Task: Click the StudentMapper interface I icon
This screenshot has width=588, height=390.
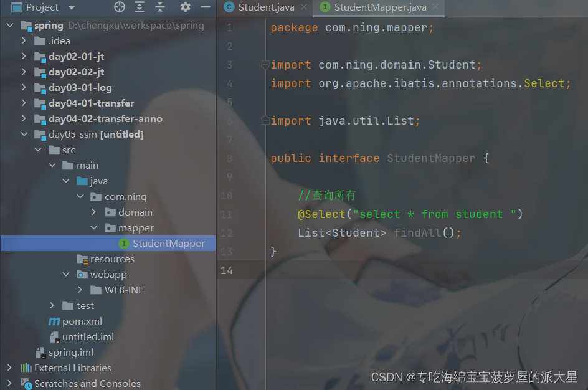Action: coord(124,244)
